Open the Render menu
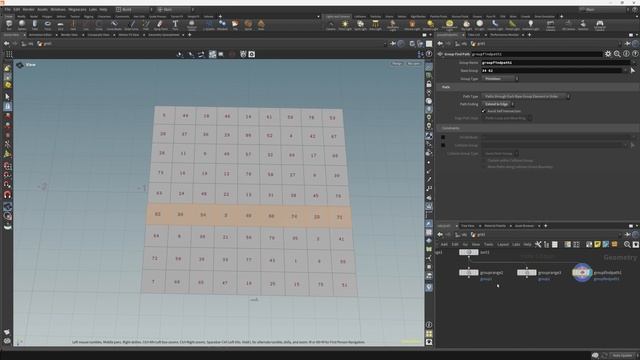Screen dimensions: 640x360 (29, 9)
